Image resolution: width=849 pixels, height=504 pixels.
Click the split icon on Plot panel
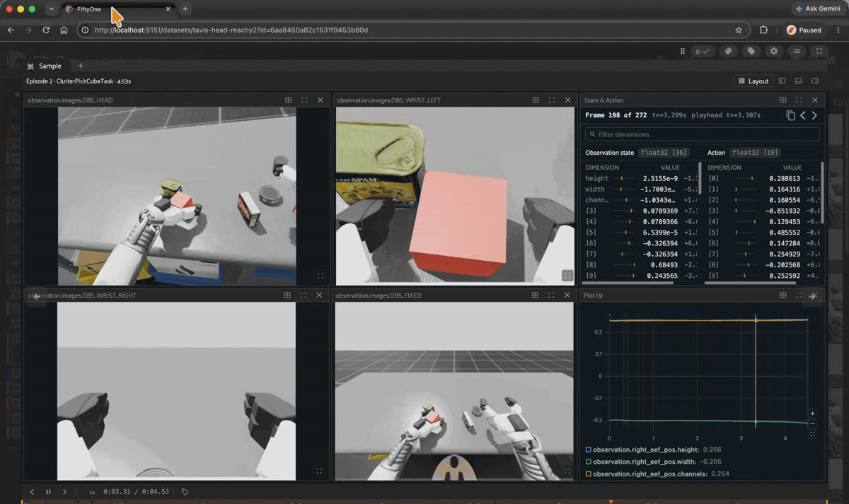(782, 295)
